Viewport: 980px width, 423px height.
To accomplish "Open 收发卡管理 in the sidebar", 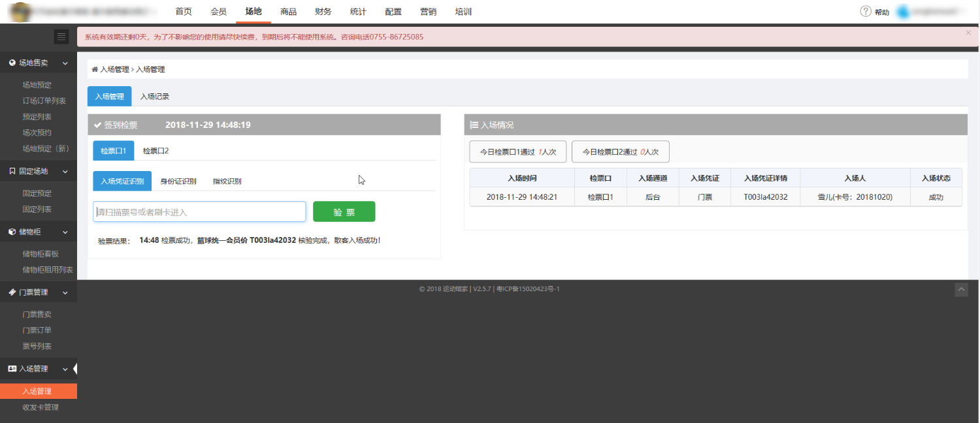I will coord(41,407).
